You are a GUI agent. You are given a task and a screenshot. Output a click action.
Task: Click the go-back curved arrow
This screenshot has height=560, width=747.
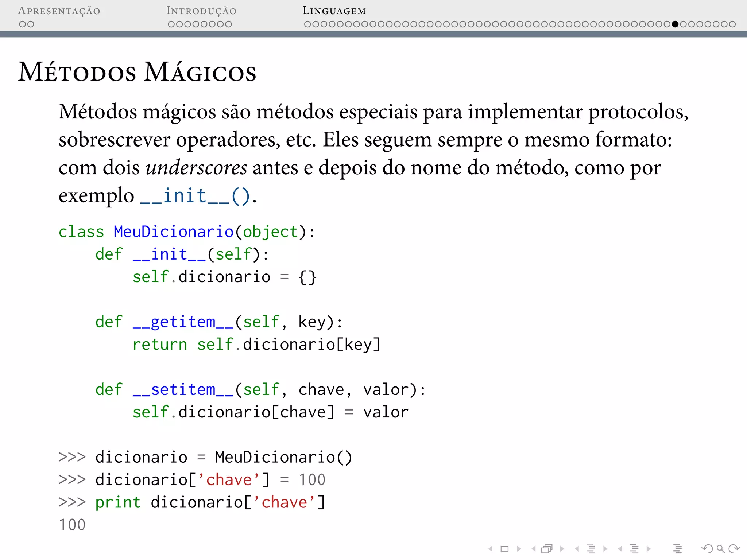click(707, 549)
